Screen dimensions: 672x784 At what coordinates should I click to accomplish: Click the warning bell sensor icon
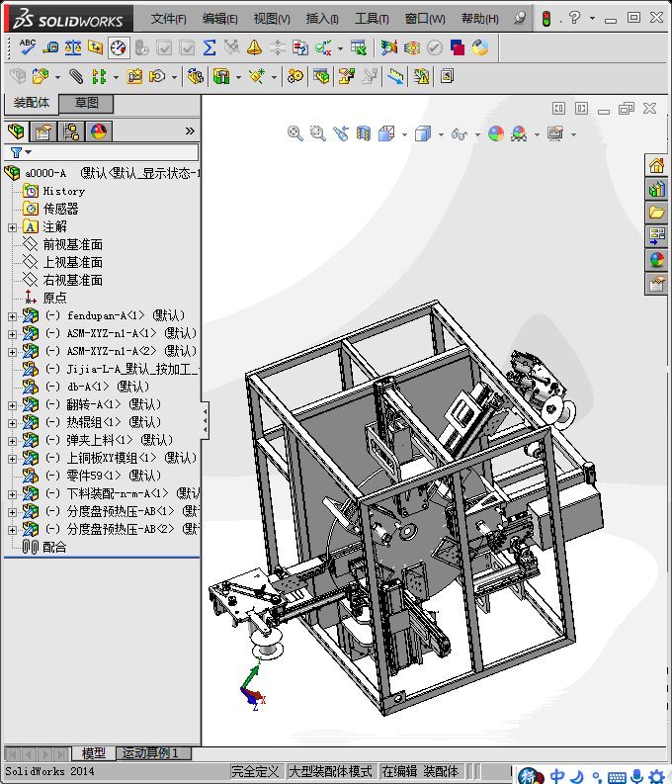[254, 48]
